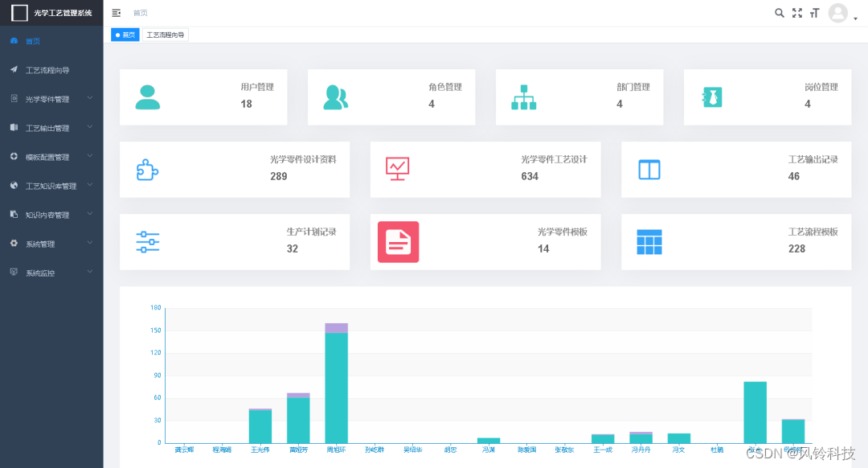Click the chart bar above 冯渊
The width and height of the screenshot is (868, 468).
pyautogui.click(x=489, y=441)
